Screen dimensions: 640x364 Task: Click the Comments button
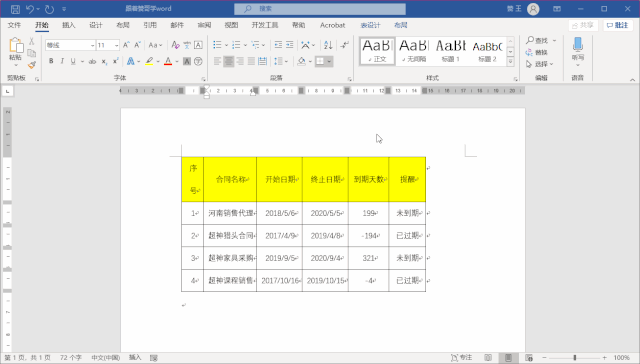coord(618,25)
